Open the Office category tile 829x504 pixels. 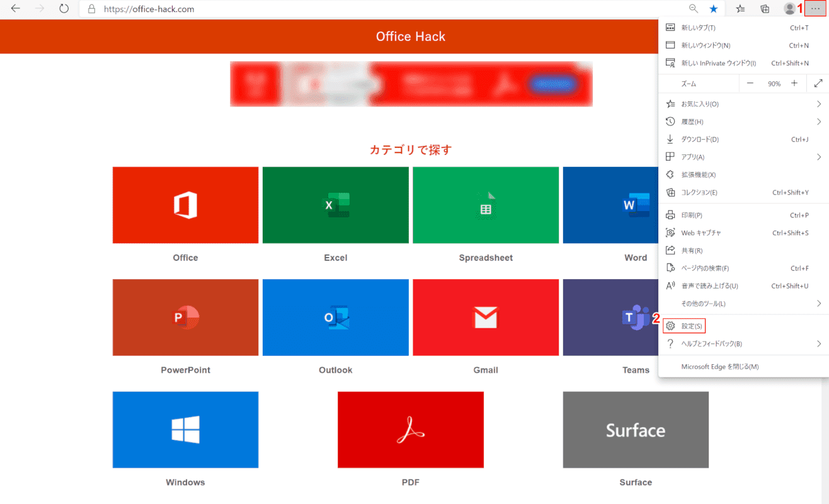point(185,205)
